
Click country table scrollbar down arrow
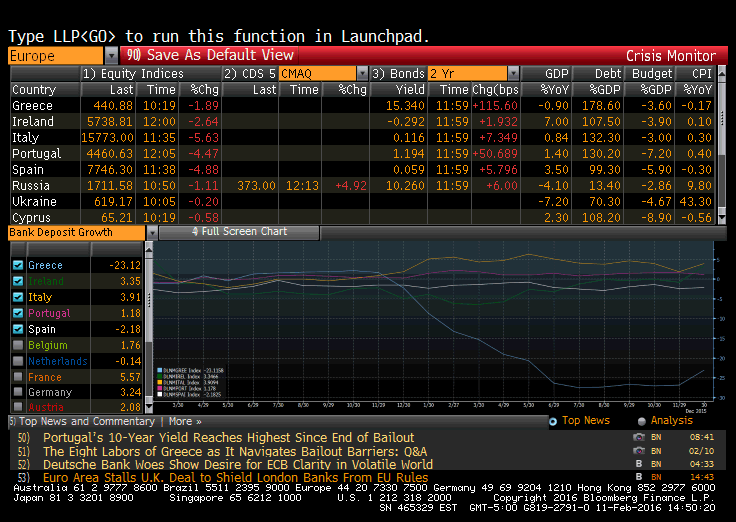(722, 217)
